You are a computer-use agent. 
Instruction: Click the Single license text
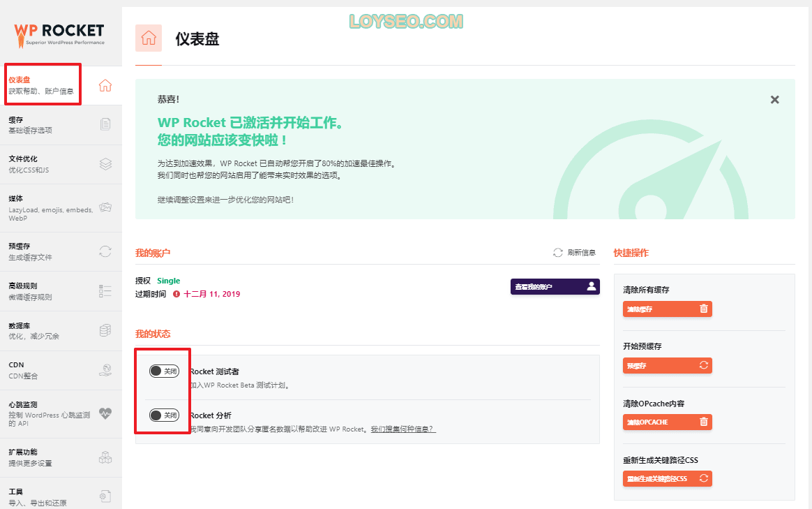tap(168, 281)
